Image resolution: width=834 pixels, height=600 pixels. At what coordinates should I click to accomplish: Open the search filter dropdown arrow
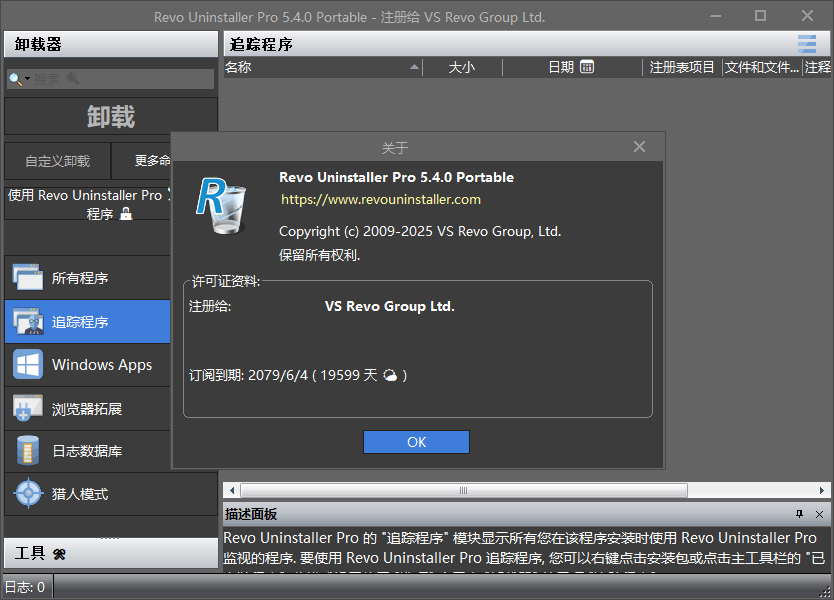pos(30,78)
